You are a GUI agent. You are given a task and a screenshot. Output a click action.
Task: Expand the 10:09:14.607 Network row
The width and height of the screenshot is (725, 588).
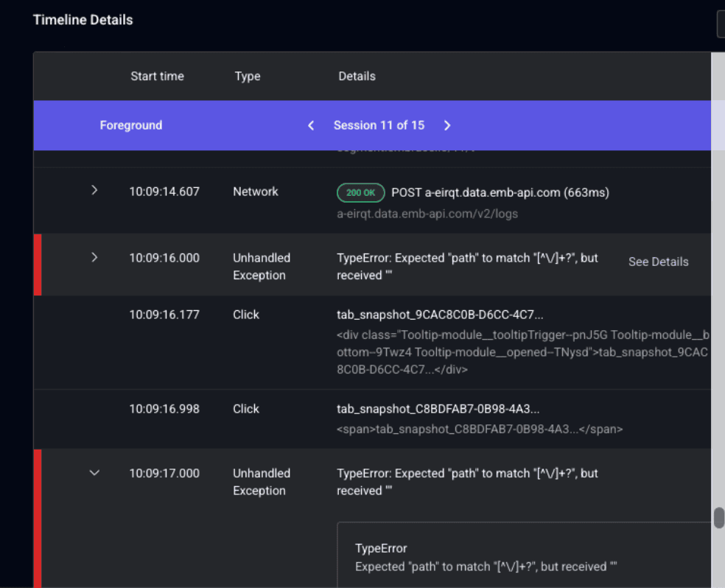pyautogui.click(x=94, y=191)
